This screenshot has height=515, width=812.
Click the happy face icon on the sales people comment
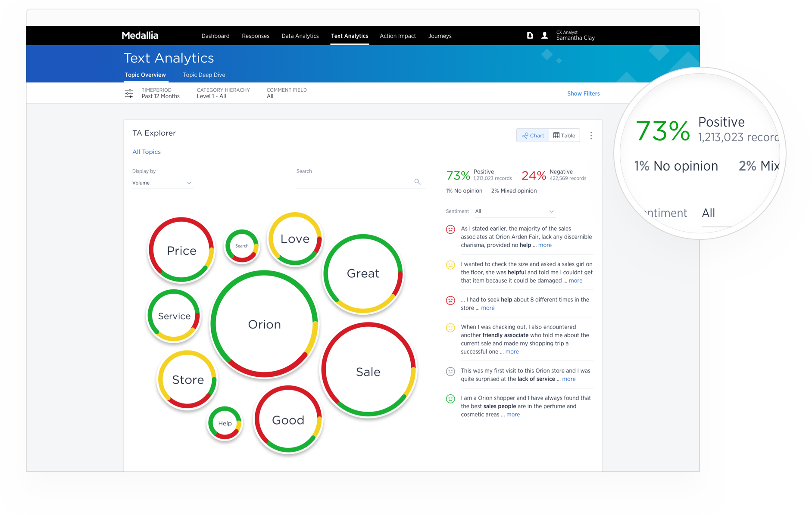450,399
